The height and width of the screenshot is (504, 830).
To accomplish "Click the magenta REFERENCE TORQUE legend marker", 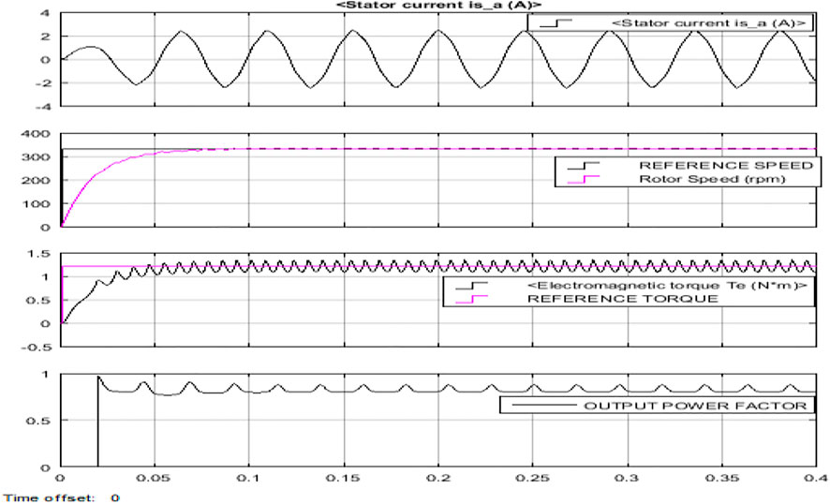I will [471, 299].
